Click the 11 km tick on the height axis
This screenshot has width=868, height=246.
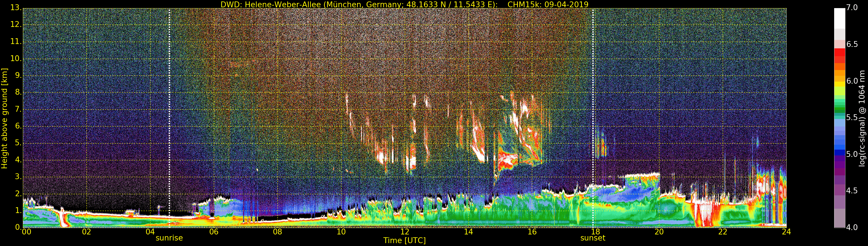coord(16,41)
